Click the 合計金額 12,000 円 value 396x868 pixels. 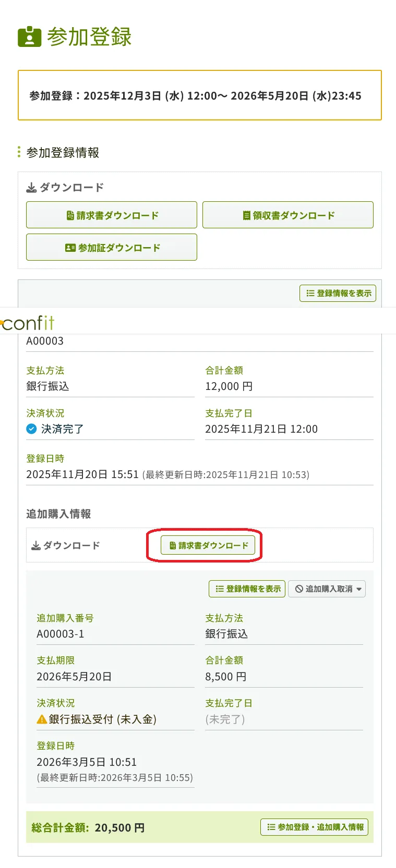pos(229,386)
